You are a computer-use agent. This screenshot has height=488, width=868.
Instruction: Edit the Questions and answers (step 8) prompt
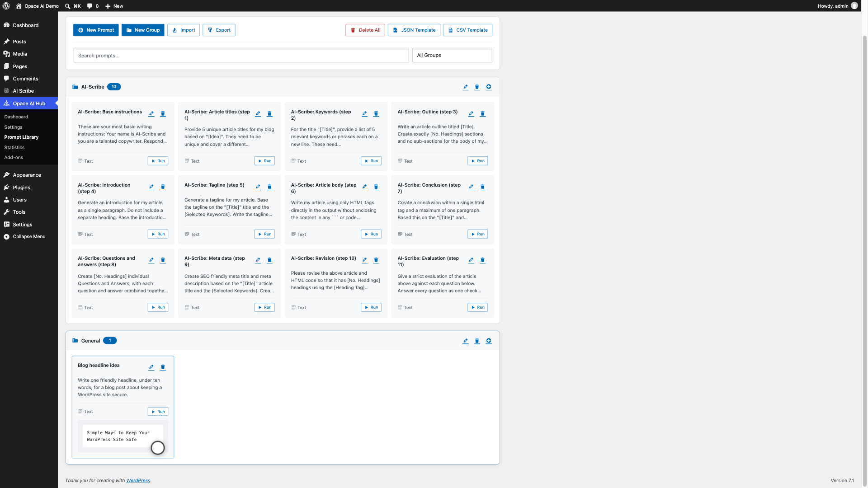point(151,260)
